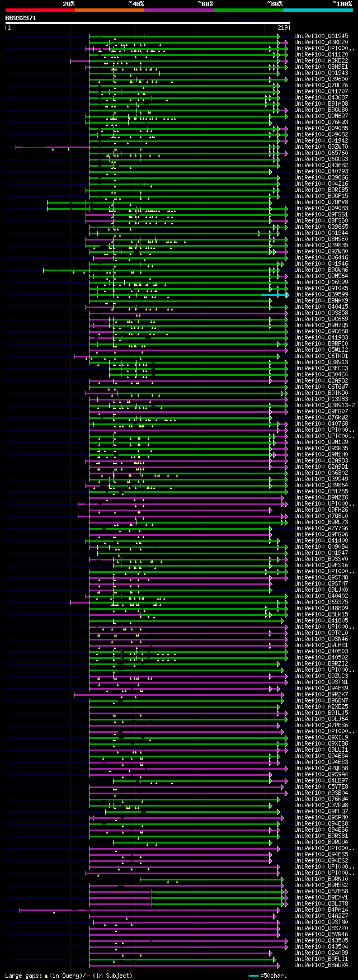
Task: Select the UniRef100_Q9SK35 row label
Action: click(x=321, y=449)
